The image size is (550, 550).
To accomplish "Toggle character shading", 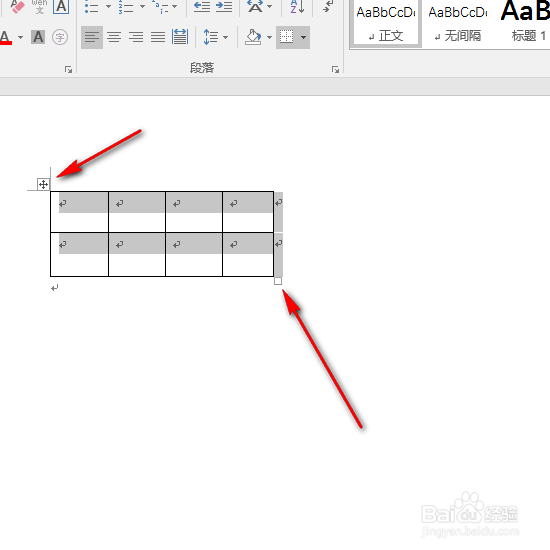I will pos(38,37).
